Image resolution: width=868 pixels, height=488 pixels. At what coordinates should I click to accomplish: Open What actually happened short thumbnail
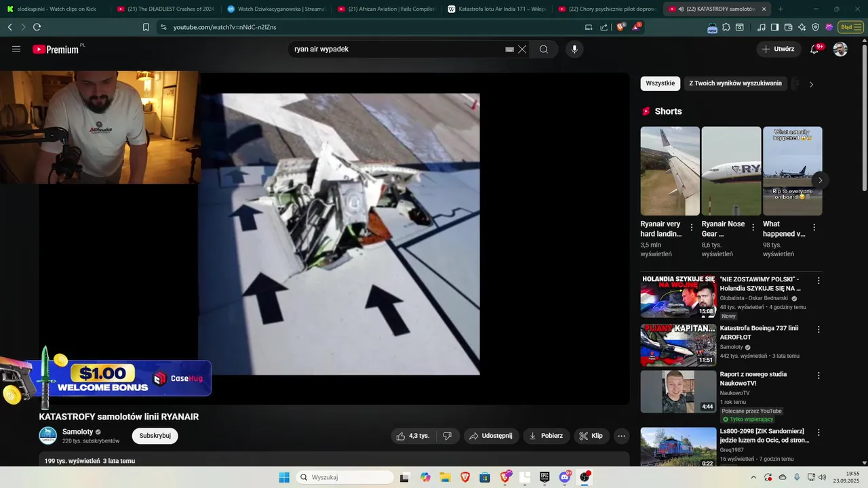pos(792,171)
